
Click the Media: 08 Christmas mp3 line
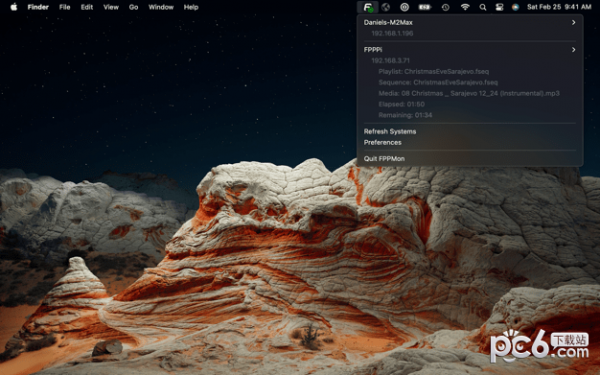(469, 93)
